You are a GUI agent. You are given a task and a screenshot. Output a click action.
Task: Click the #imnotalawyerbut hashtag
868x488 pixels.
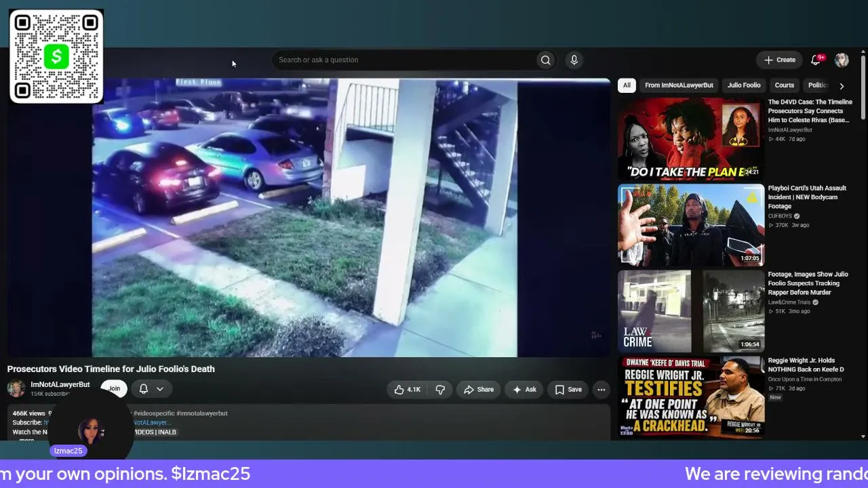201,413
